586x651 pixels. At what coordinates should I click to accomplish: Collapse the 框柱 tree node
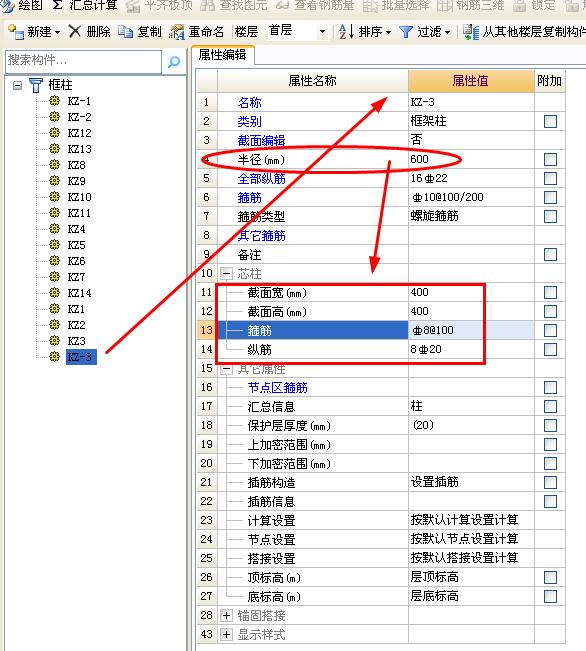pos(17,86)
